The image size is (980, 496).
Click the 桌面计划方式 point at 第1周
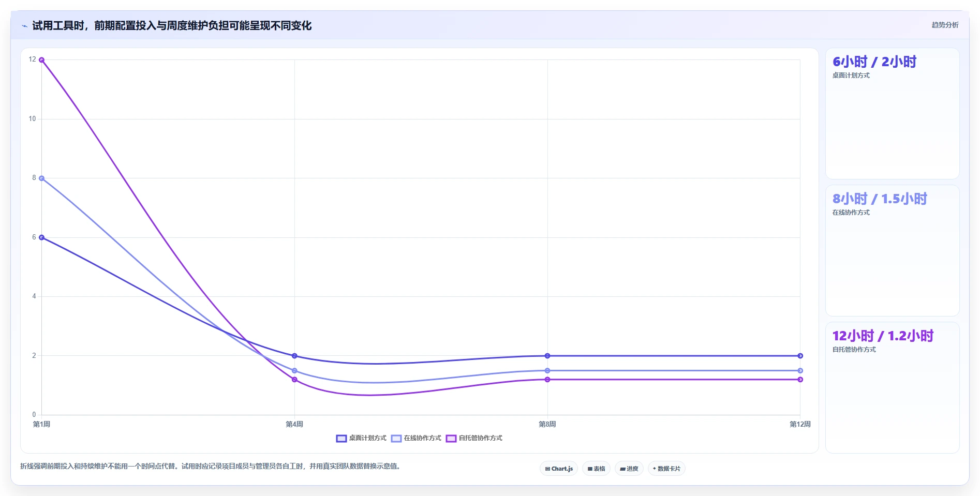coord(41,237)
